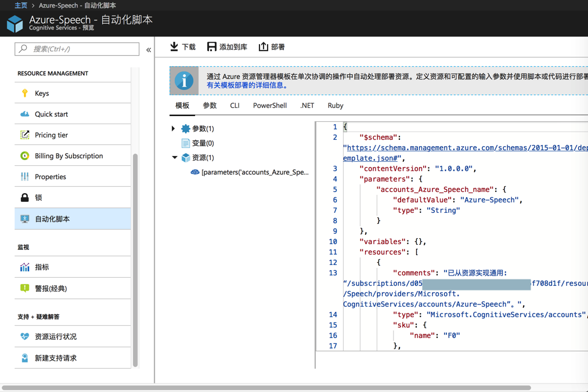Focus the 搜索(Ctrl+/) search field
588x392 pixels.
77,49
